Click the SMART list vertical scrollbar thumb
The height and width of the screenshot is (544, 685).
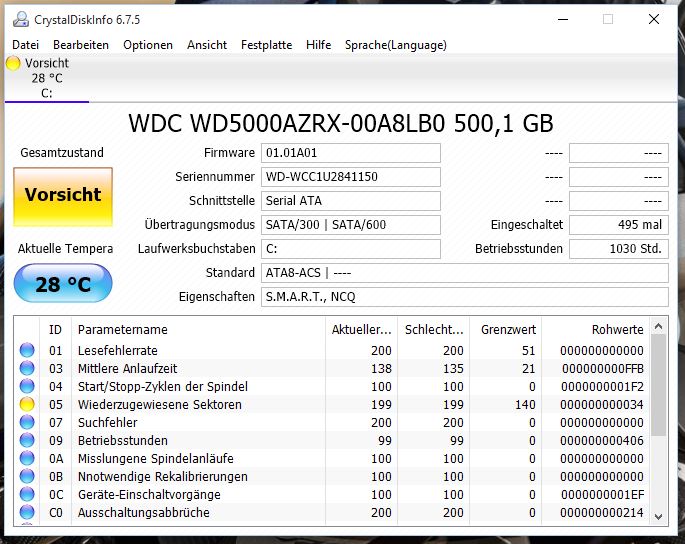pos(659,385)
